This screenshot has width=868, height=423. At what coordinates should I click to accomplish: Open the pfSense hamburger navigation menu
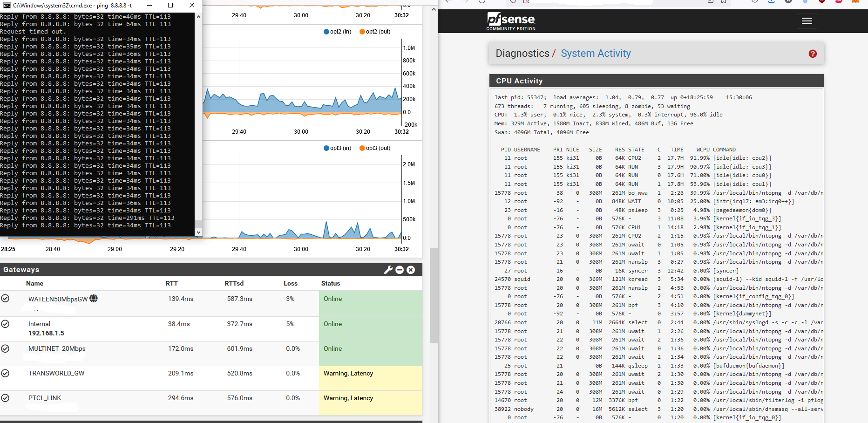tap(807, 21)
